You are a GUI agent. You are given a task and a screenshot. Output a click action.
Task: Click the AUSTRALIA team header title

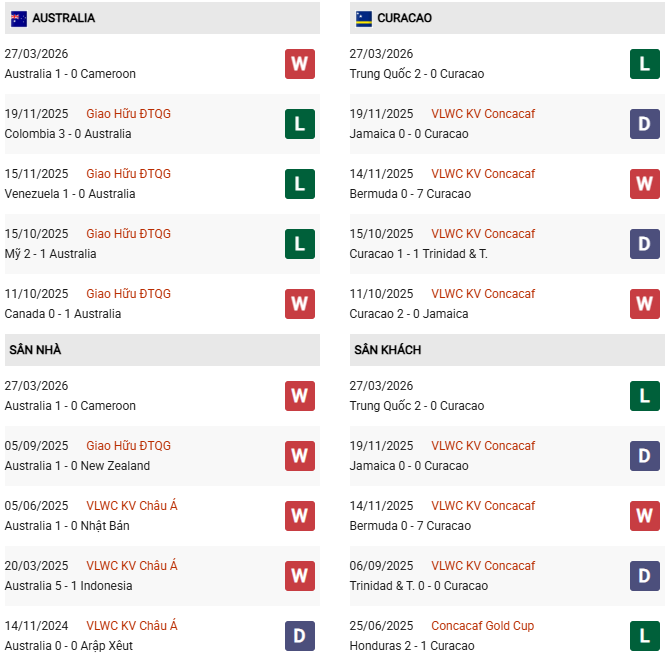point(63,18)
